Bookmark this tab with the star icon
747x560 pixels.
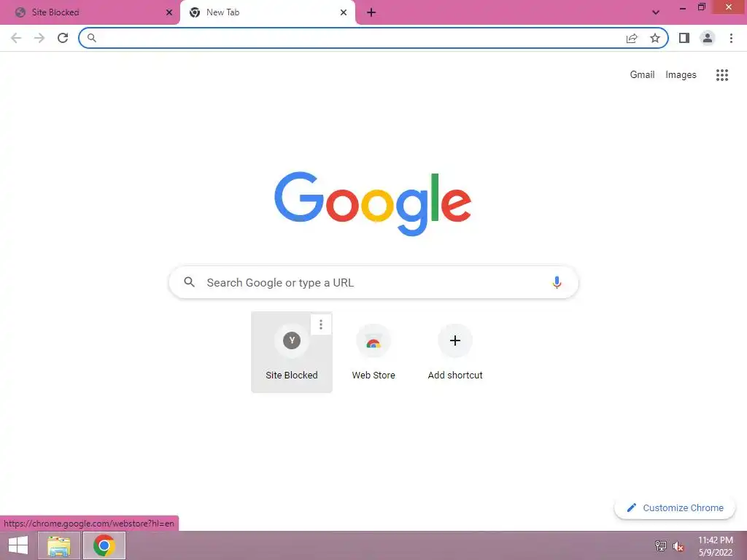click(x=655, y=38)
